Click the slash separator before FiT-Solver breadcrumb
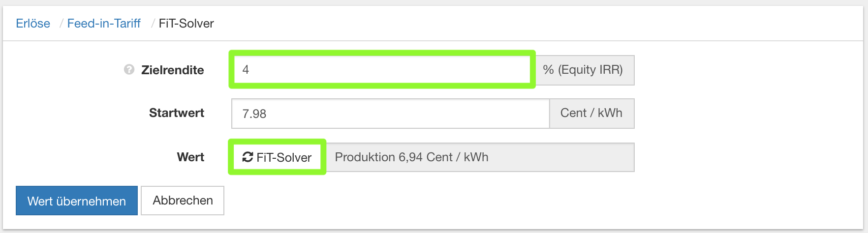The height and width of the screenshot is (233, 868). (153, 24)
